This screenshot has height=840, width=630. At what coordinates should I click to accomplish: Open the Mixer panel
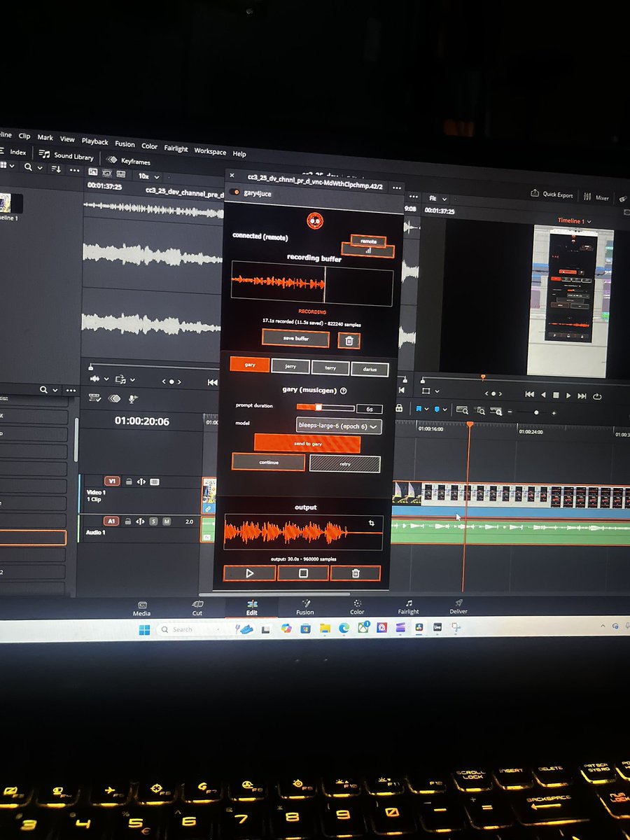596,197
